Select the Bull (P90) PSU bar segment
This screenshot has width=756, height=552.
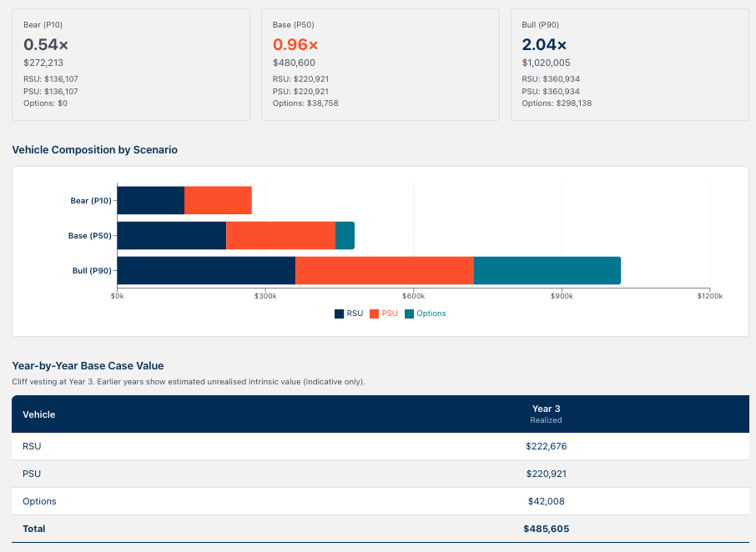(385, 271)
